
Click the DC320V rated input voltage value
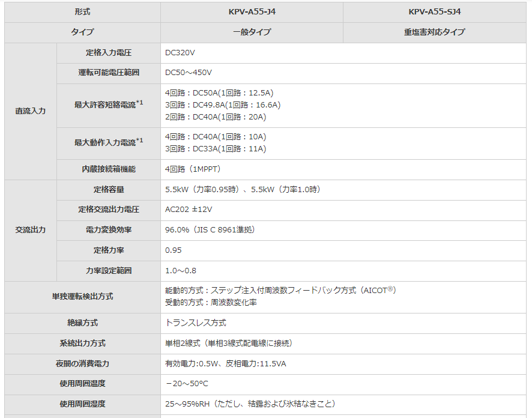(180, 53)
